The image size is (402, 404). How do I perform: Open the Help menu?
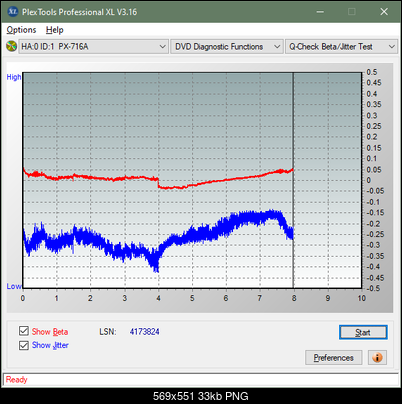click(55, 30)
